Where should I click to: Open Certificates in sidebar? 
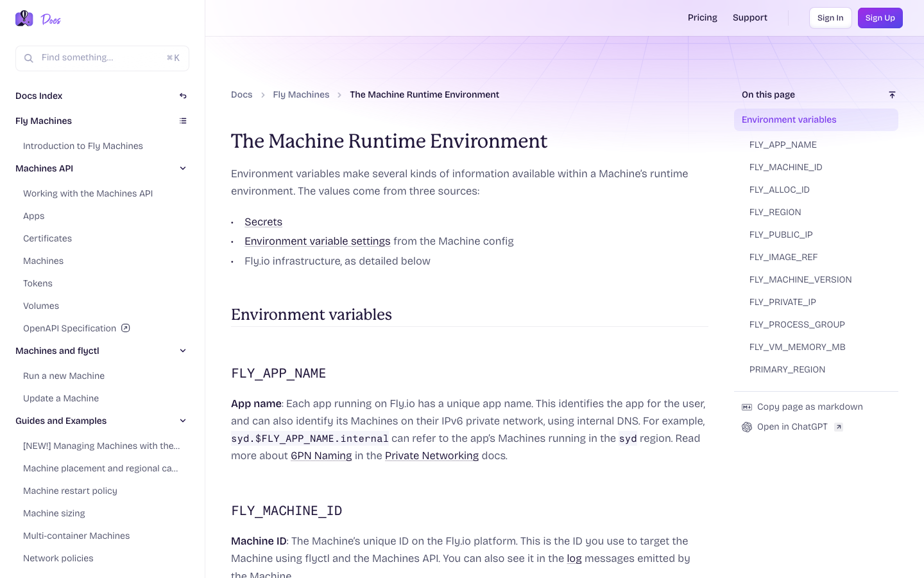[x=47, y=238]
